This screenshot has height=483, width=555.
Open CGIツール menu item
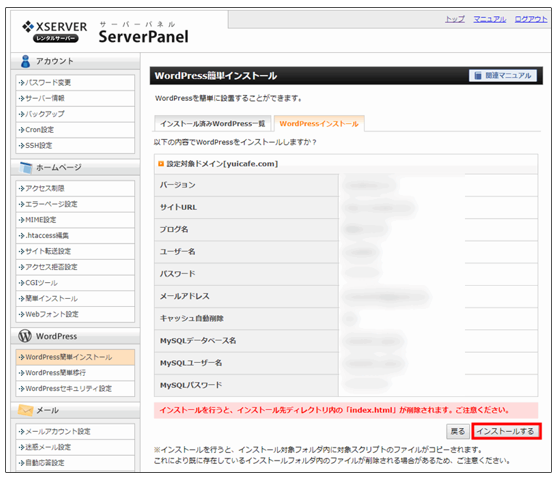click(x=75, y=283)
